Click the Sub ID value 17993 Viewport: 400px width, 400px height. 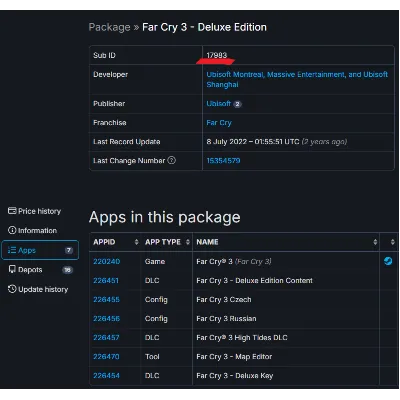[x=217, y=55]
